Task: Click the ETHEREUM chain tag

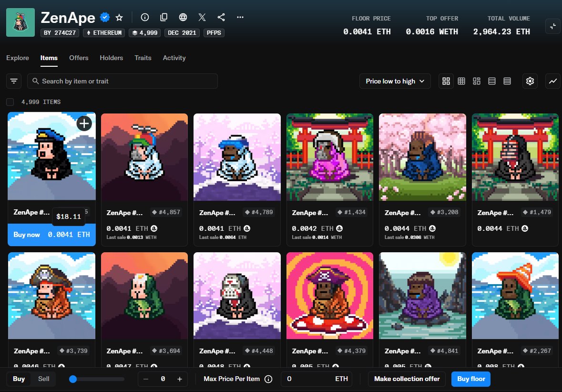Action: 104,32
